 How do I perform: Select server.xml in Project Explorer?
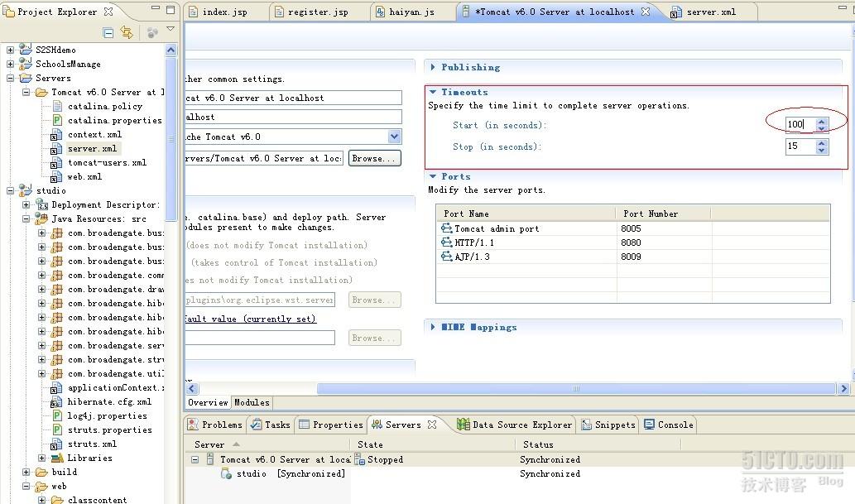92,148
